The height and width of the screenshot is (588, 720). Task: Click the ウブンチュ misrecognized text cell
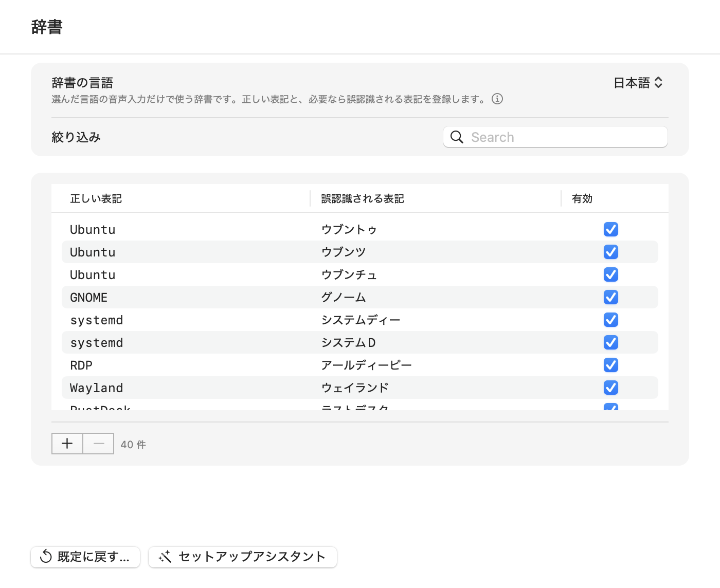(x=349, y=274)
